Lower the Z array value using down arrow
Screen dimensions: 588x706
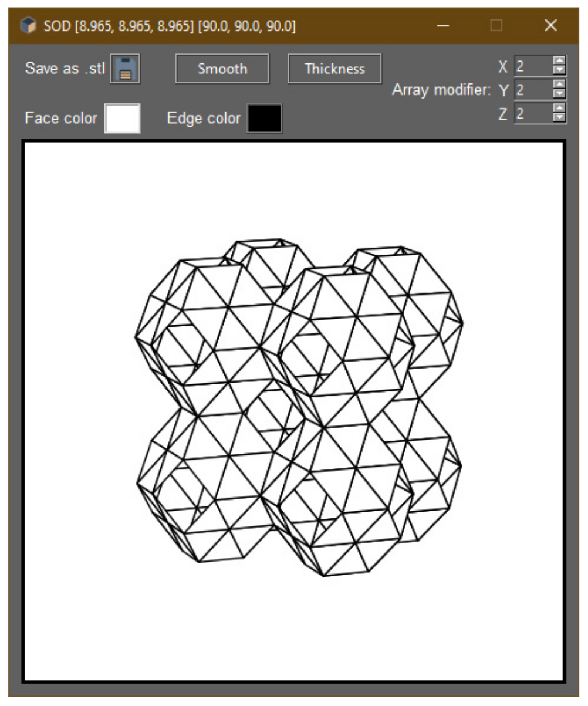coord(560,118)
